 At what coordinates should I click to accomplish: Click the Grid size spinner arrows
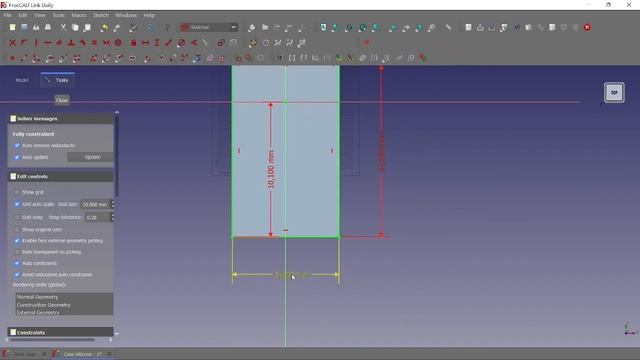pos(113,204)
